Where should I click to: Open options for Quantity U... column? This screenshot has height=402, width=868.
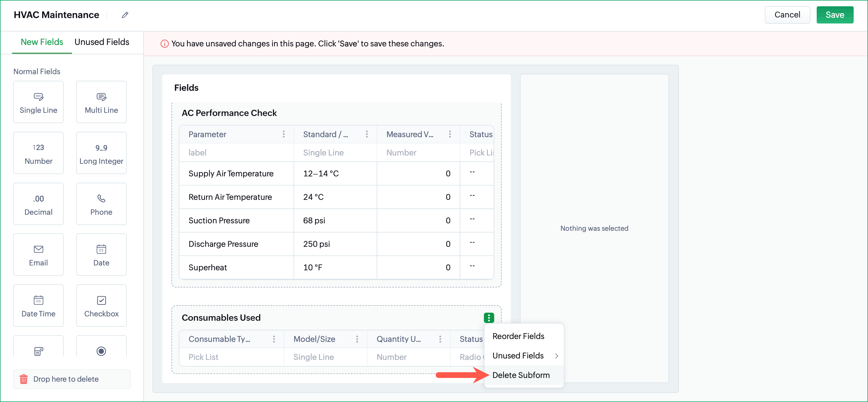tap(440, 339)
